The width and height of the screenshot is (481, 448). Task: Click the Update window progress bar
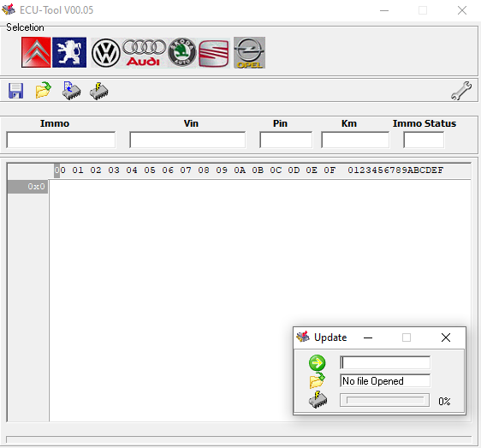pyautogui.click(x=384, y=400)
